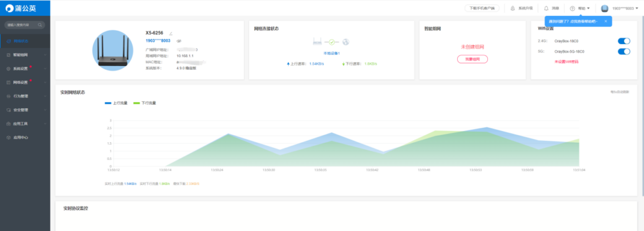Screen dimensions: 644x231
Task: Click the 帮助 question mark icon
Action: [572, 8]
